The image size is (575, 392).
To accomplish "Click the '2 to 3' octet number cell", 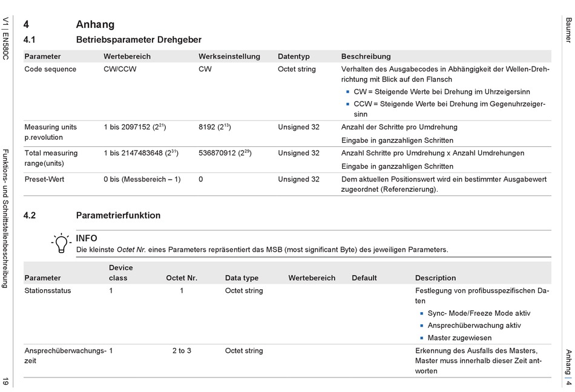I will [182, 350].
